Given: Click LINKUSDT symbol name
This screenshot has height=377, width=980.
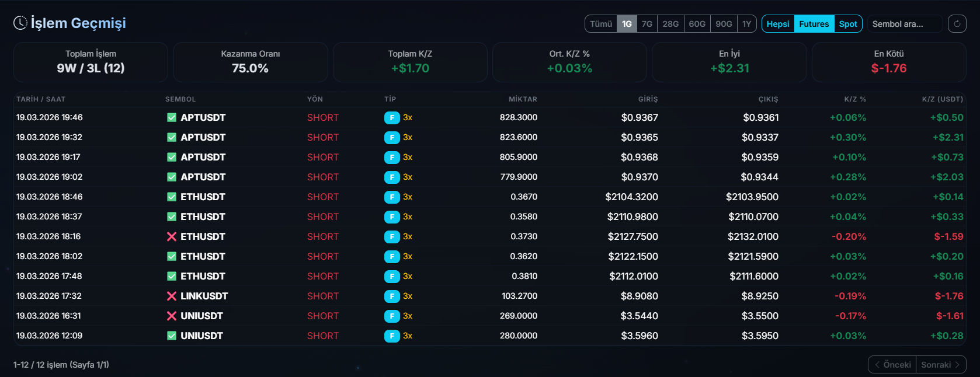Looking at the screenshot, I should pos(204,296).
